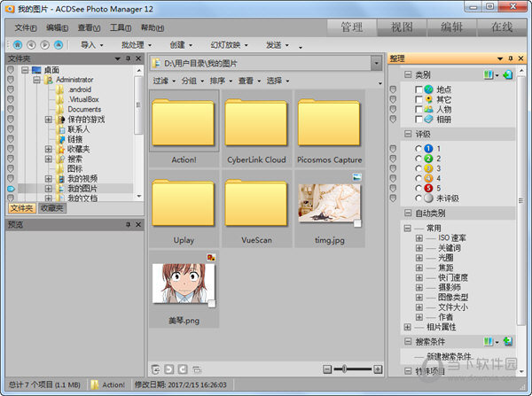The width and height of the screenshot is (532, 396).
Task: Open the 文件 menu
Action: tap(26, 27)
